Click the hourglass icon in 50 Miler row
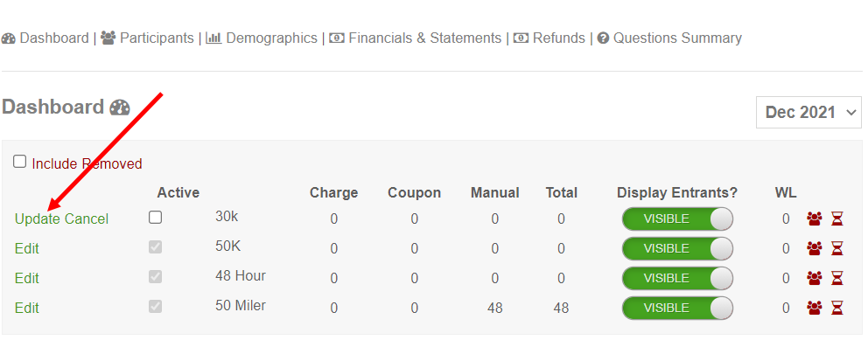This screenshot has width=868, height=340. coord(837,308)
